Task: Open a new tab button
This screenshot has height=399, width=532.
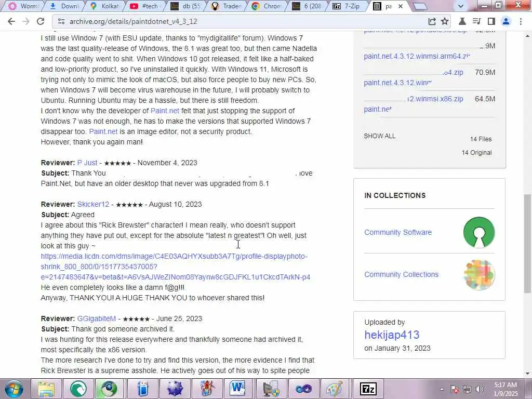Action: (x=420, y=6)
